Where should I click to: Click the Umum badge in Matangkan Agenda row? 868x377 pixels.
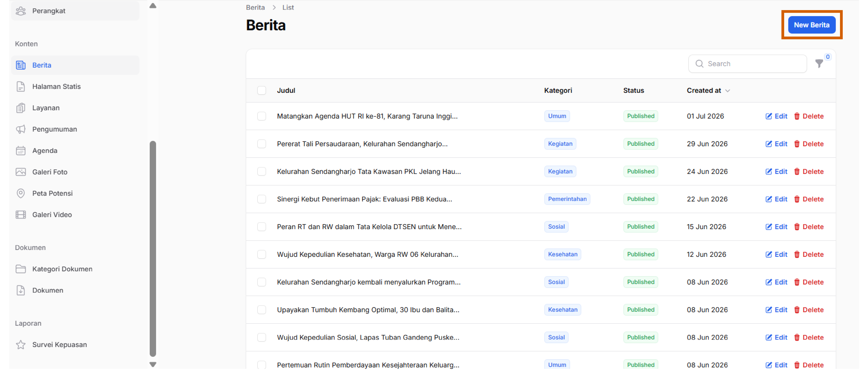click(x=557, y=116)
